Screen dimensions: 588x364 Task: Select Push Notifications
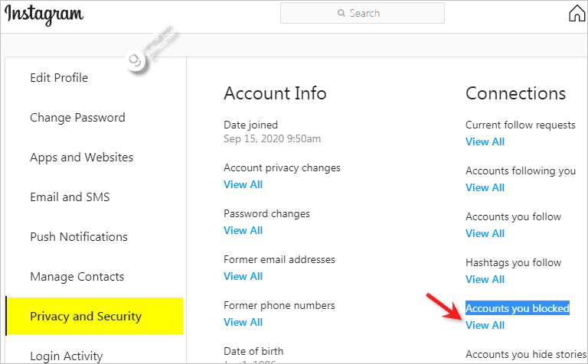coord(79,236)
